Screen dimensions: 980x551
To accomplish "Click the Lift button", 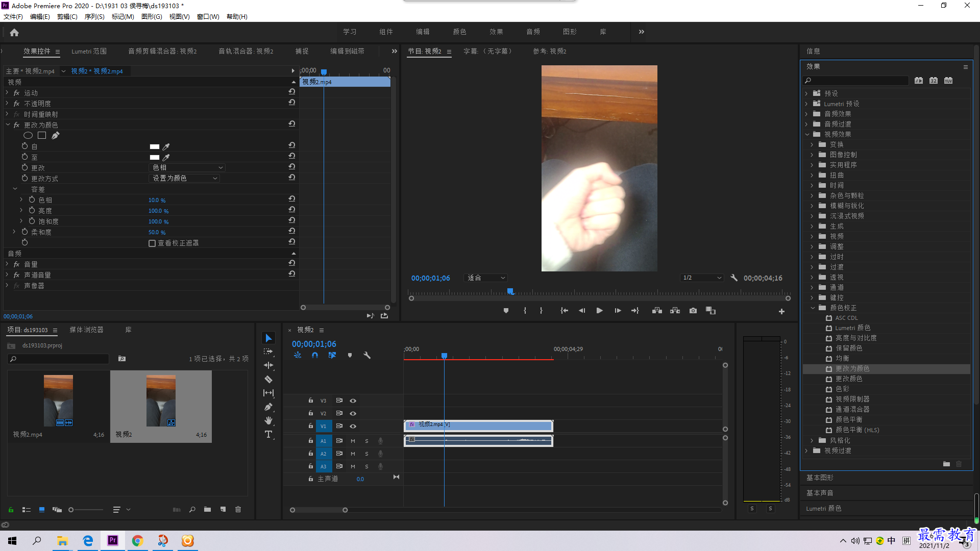I will click(657, 311).
